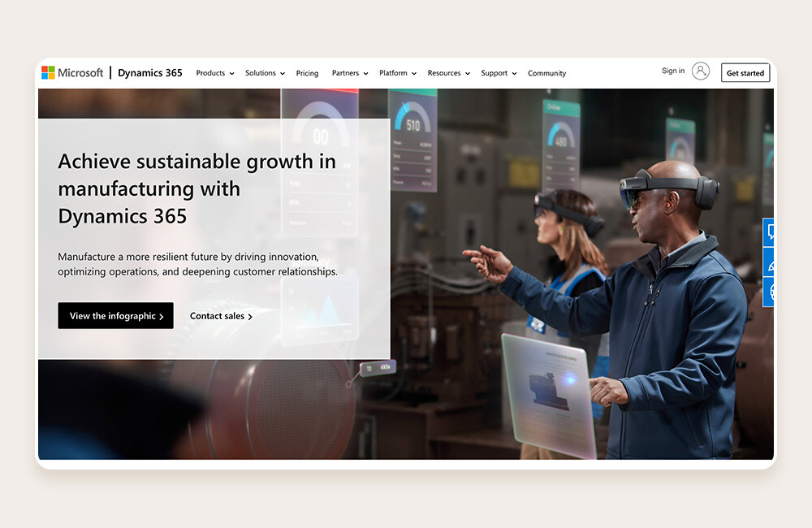
Task: Expand the Platform dropdown menu
Action: coord(398,73)
